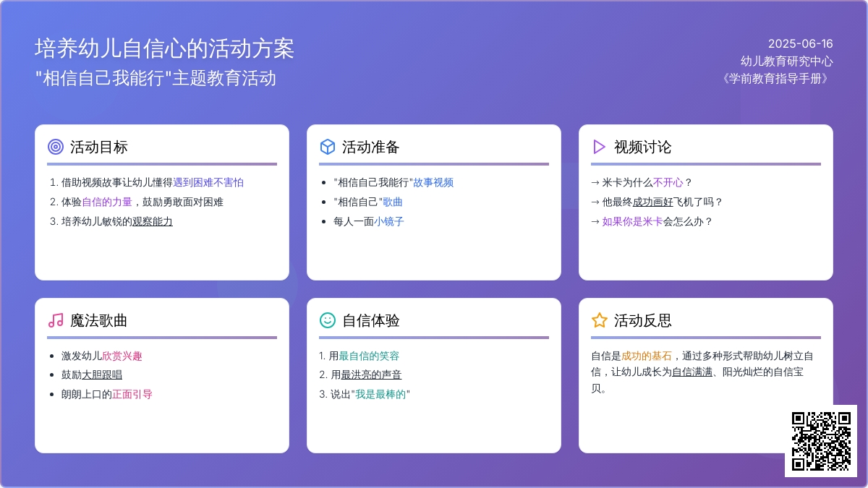868x488 pixels.
Task: Click the heading 活动准备
Action: click(x=371, y=147)
